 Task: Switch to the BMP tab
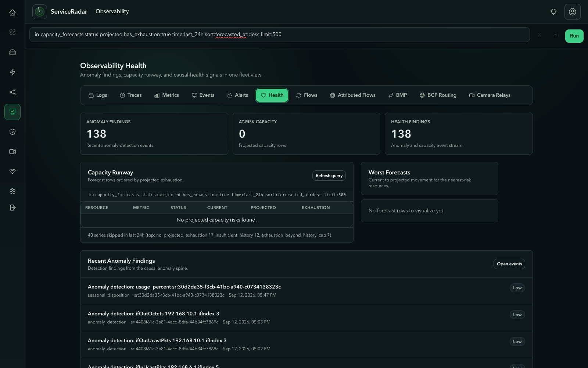coord(398,95)
